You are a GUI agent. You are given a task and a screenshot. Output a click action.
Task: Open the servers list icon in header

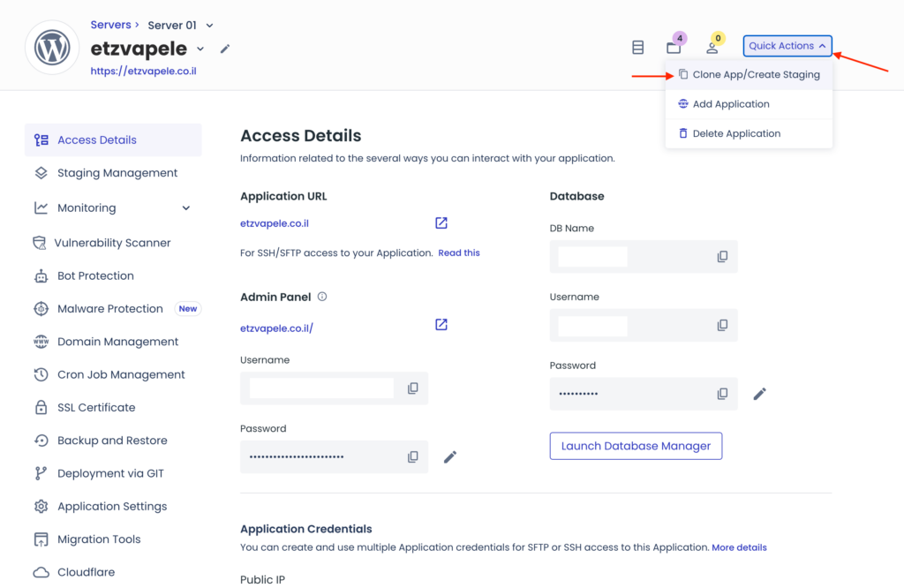[x=637, y=48]
